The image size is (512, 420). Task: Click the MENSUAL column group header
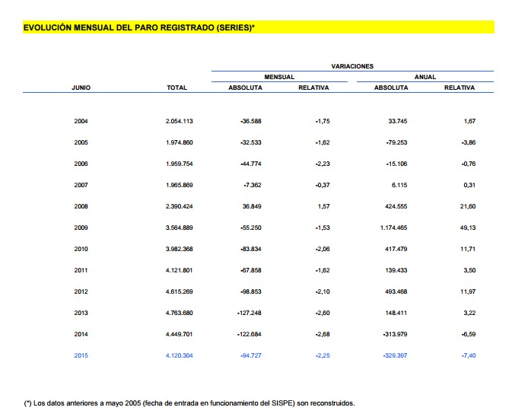(279, 77)
